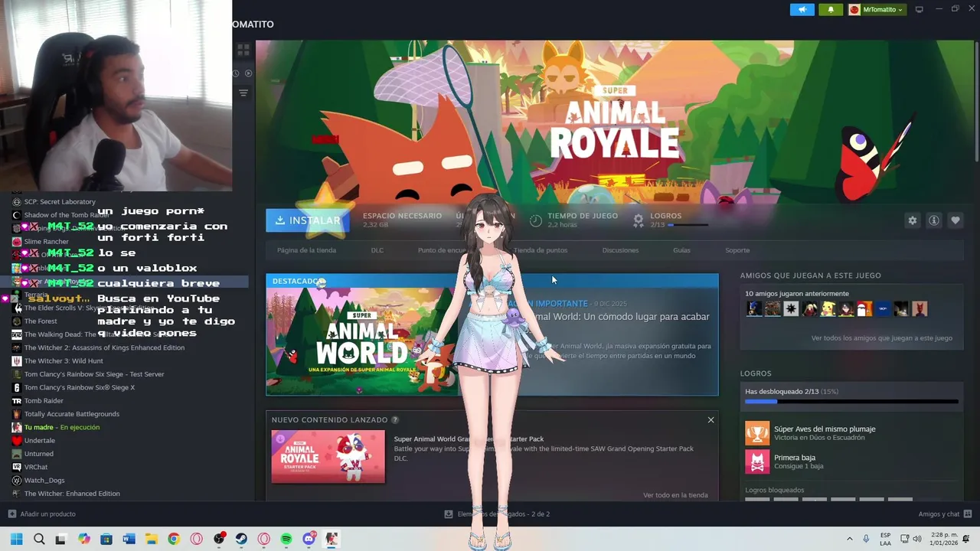Open the Pikachu friend avatar
The width and height of the screenshot is (980, 551).
828,309
